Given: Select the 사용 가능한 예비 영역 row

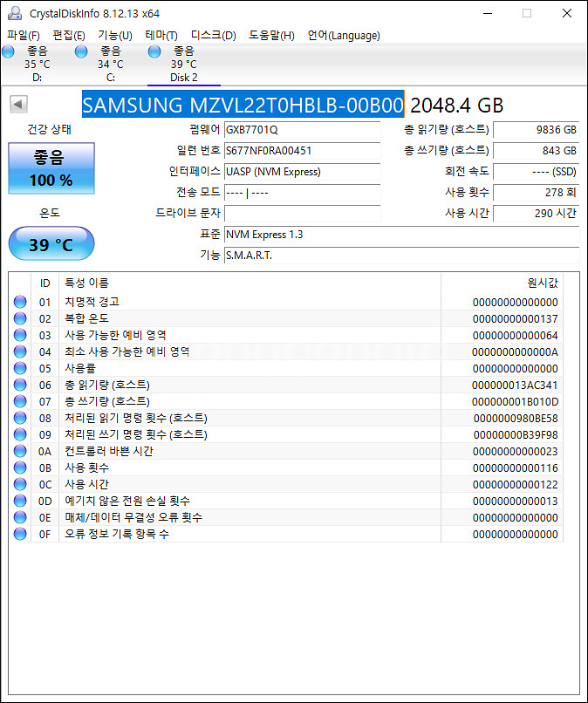Looking at the screenshot, I should coord(285,335).
